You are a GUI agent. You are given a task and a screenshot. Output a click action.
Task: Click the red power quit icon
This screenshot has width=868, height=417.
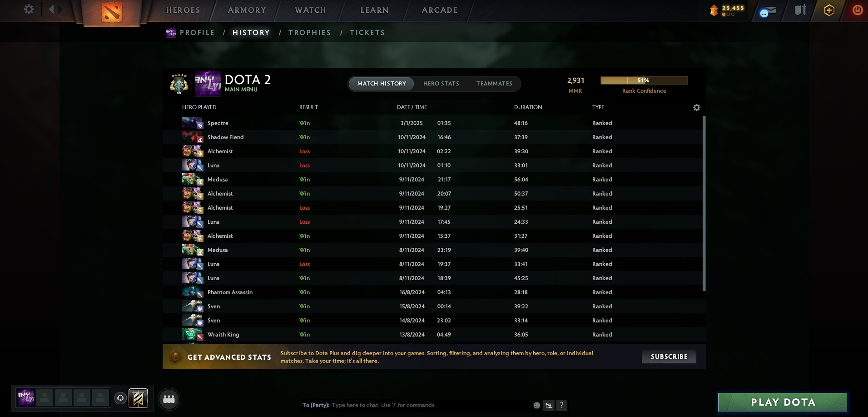[857, 10]
